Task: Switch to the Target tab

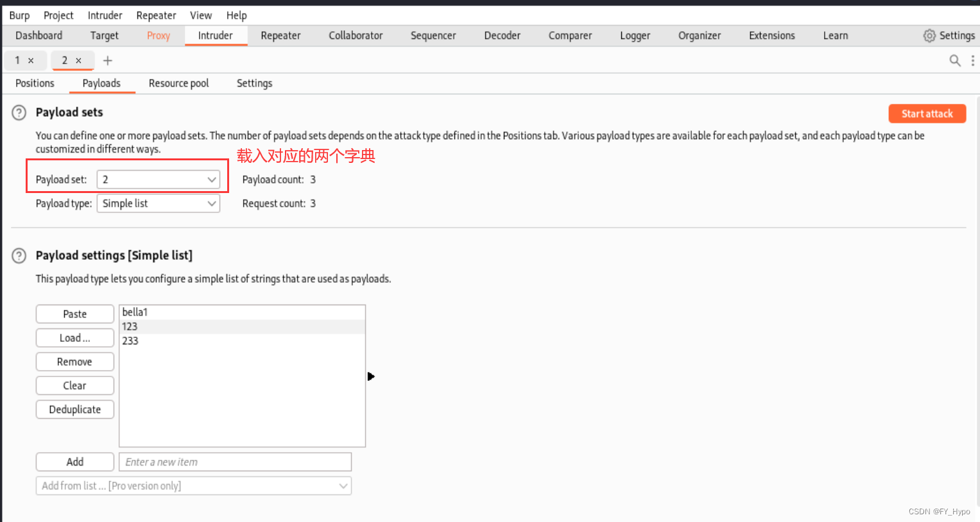Action: [104, 36]
